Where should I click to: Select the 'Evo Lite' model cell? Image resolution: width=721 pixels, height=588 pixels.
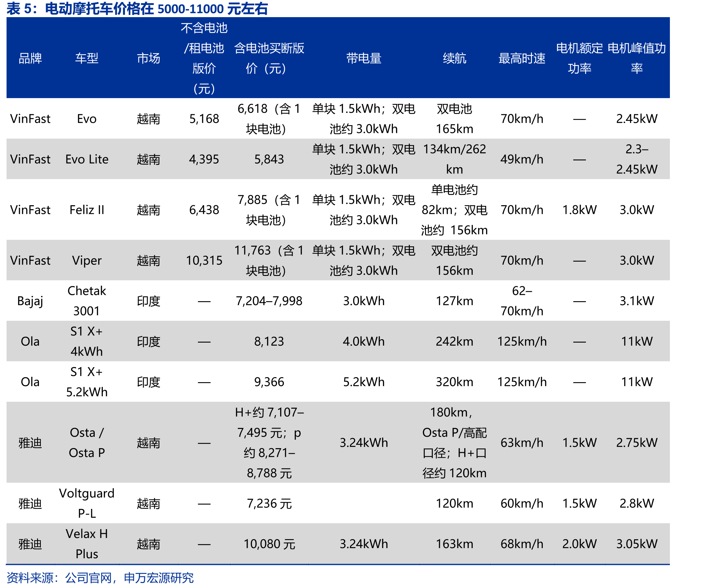pyautogui.click(x=87, y=159)
